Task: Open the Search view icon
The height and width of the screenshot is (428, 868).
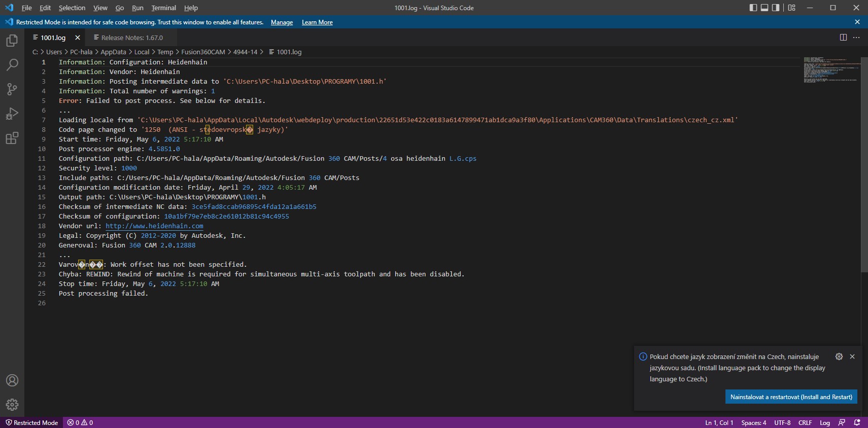Action: 12,65
